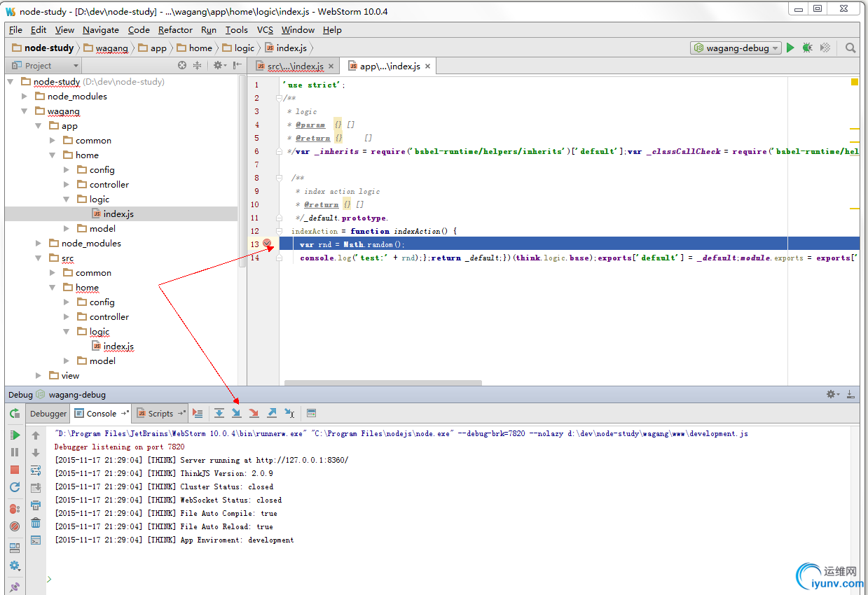Image resolution: width=868 pixels, height=595 pixels.
Task: Switch to the Debugger tab
Action: coord(48,414)
